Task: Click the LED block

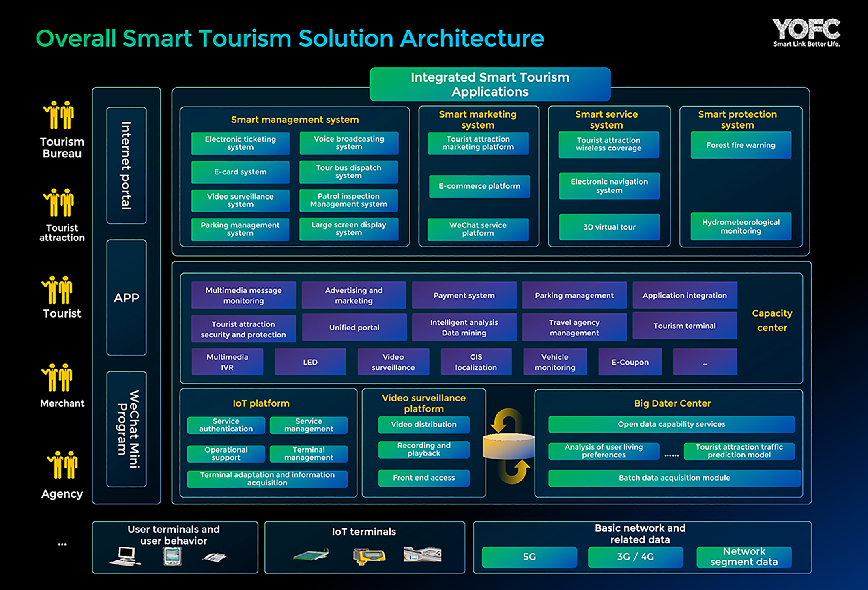Action: [310, 362]
